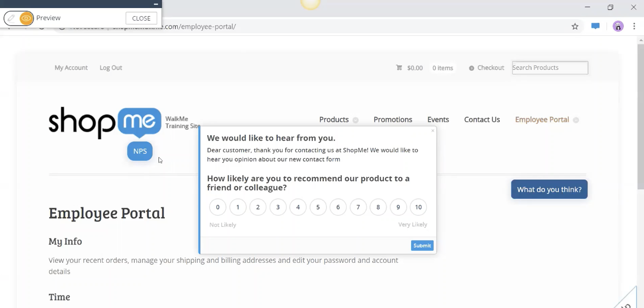Viewport: 644px width, 308px height.
Task: Click the NPS launcher button
Action: pyautogui.click(x=140, y=151)
